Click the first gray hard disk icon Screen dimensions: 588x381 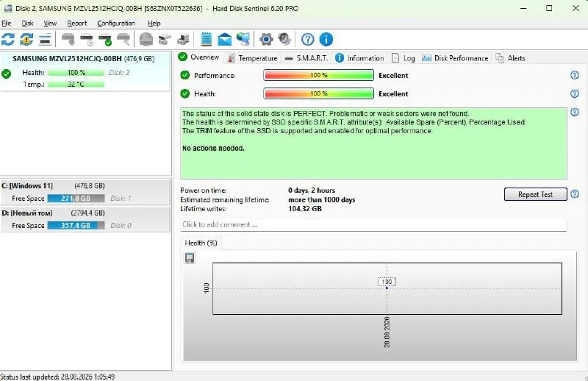(x=68, y=39)
